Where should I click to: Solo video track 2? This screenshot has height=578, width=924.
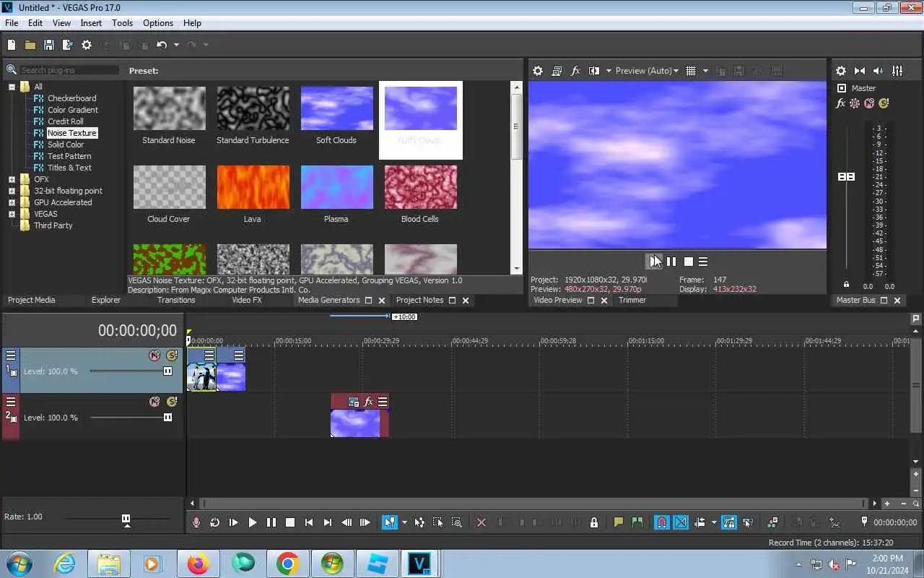pos(172,402)
